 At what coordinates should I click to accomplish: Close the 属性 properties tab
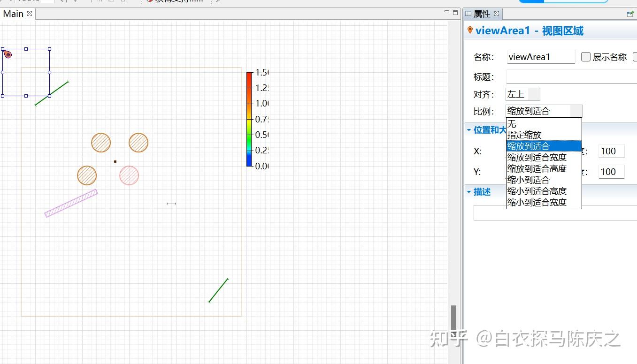pyautogui.click(x=497, y=14)
